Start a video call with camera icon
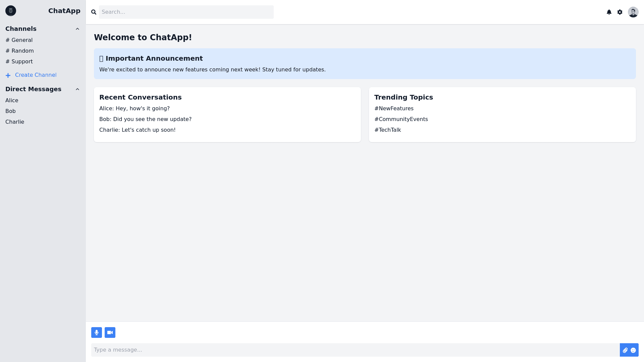 [x=110, y=333]
